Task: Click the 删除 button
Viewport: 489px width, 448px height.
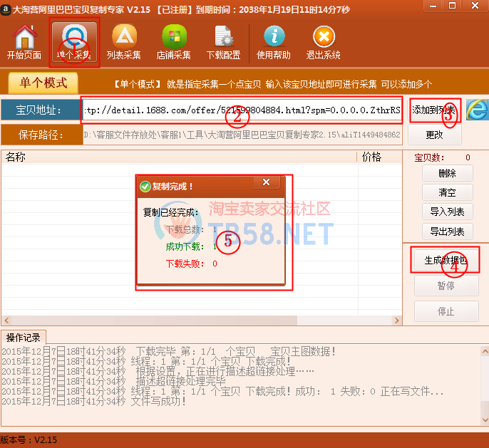Action: pos(447,173)
